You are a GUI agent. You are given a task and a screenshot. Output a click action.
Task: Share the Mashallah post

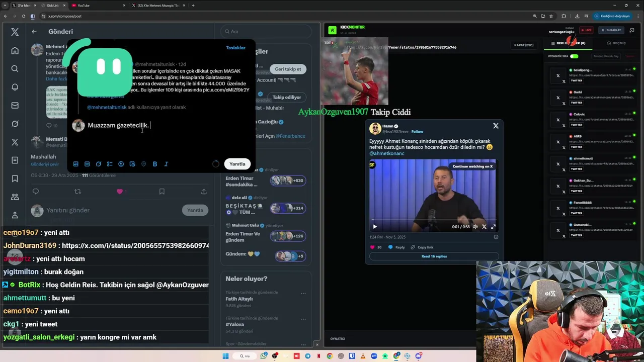(x=204, y=192)
